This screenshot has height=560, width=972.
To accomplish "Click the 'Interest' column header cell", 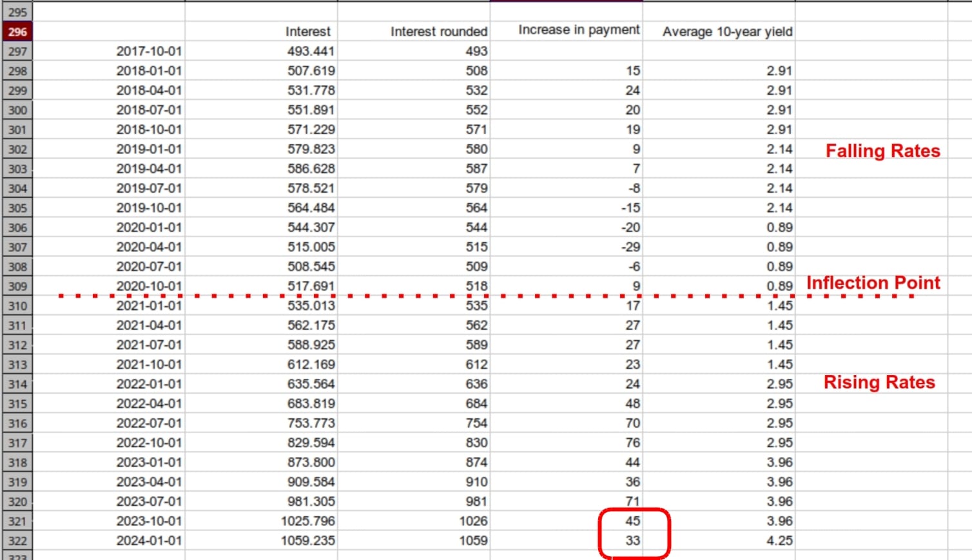I will [261, 32].
